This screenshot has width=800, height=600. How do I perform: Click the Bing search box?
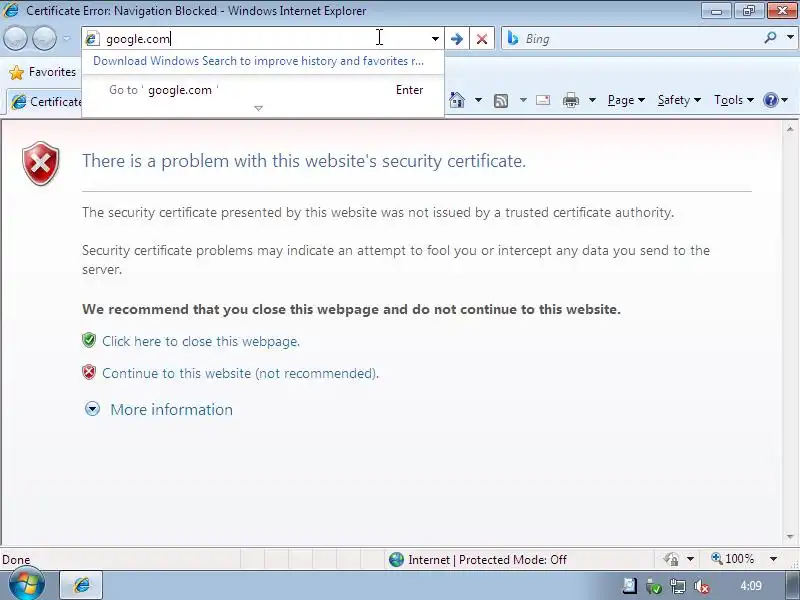pyautogui.click(x=632, y=39)
